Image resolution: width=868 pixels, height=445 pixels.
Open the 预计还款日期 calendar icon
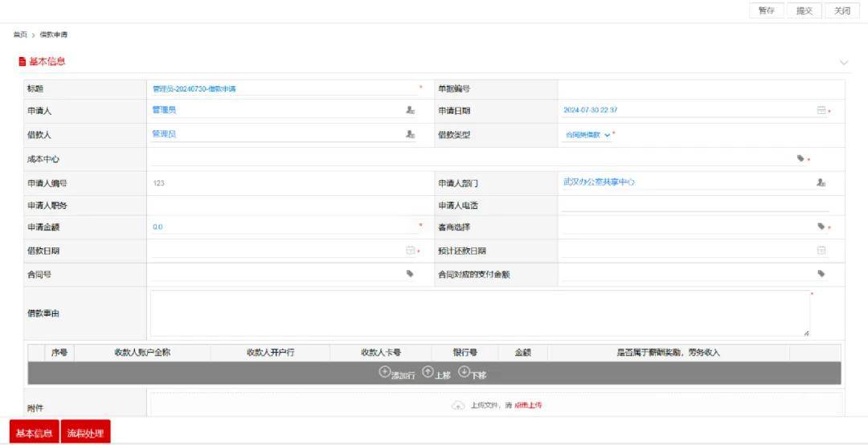coord(821,251)
